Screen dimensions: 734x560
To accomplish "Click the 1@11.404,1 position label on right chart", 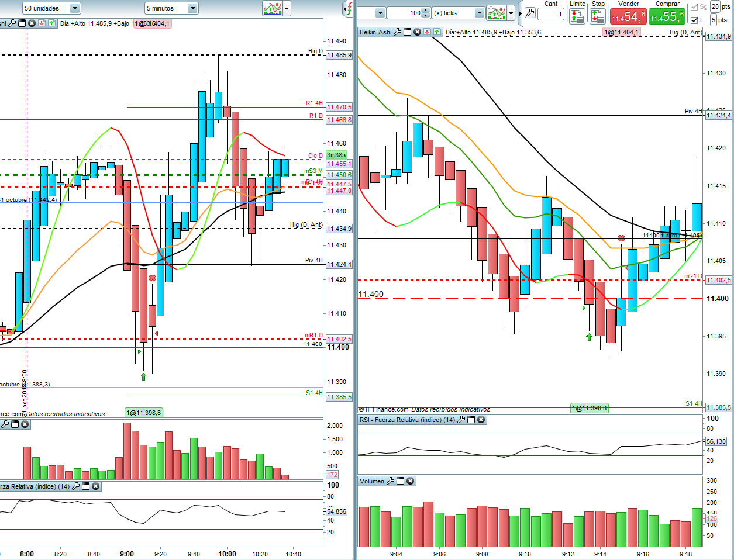I will click(622, 32).
